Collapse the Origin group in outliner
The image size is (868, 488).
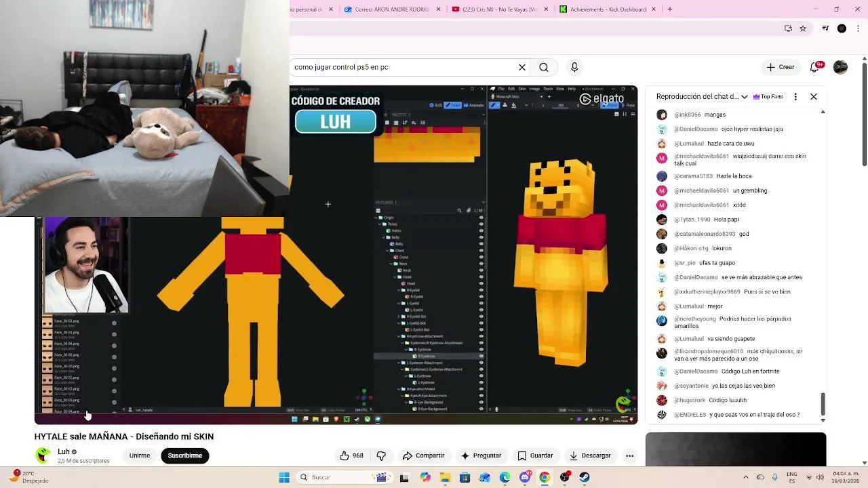(x=376, y=218)
